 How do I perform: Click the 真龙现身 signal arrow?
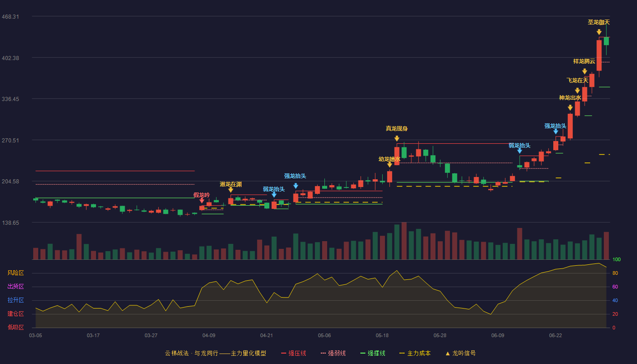pyautogui.click(x=397, y=138)
